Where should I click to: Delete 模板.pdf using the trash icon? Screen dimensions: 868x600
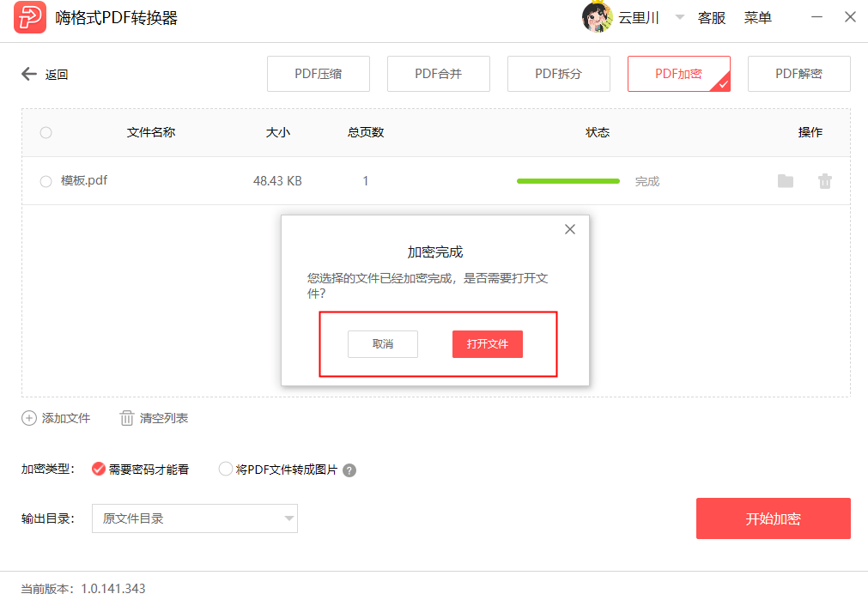coord(824,180)
